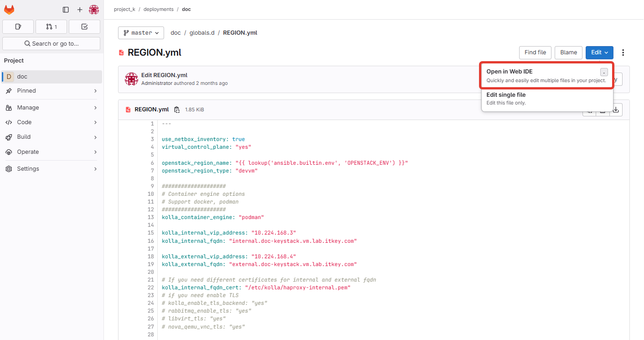Open your user avatar in the top bar
The width and height of the screenshot is (644, 340).
coord(94,9)
